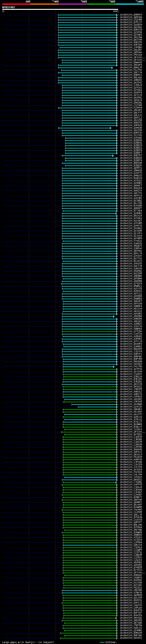Select the UniRef100_B9HY29 label
Image resolution: width=146 pixels, height=644 pixels.
pyautogui.click(x=131, y=30)
